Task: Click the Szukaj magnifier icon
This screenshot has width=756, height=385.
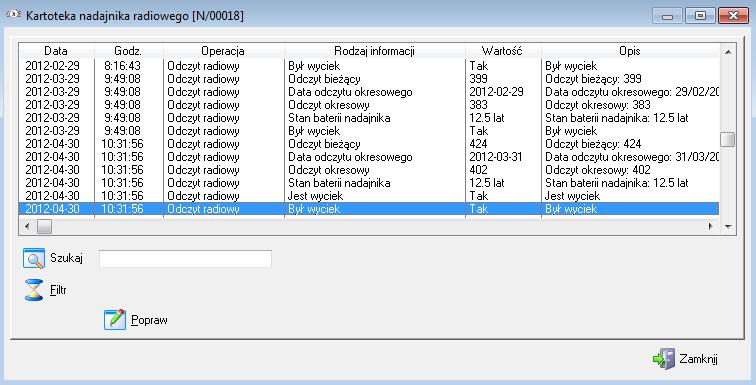Action: tap(34, 259)
